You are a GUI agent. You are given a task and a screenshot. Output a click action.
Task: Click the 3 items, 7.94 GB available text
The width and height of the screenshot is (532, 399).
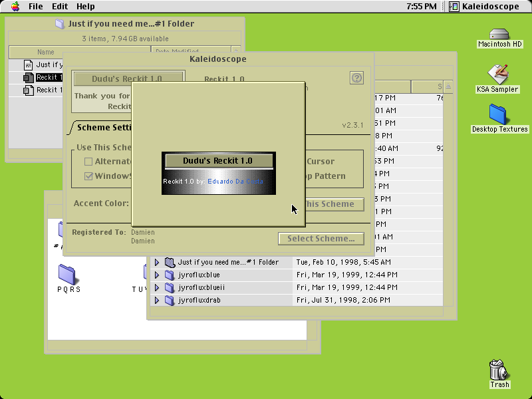click(x=125, y=39)
